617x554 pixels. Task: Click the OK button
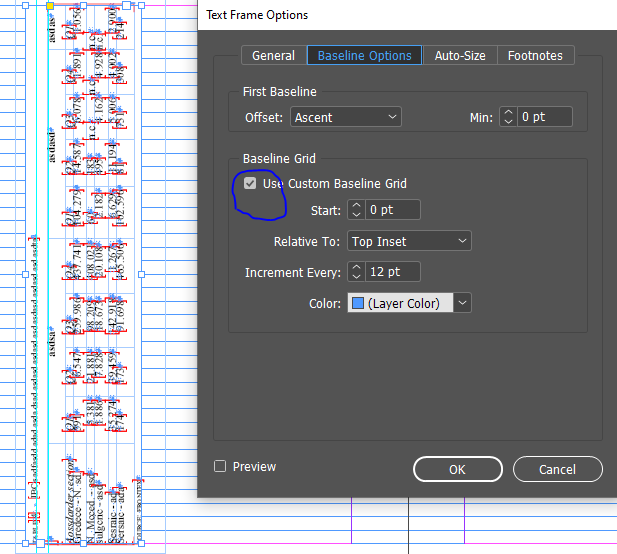[x=458, y=469]
